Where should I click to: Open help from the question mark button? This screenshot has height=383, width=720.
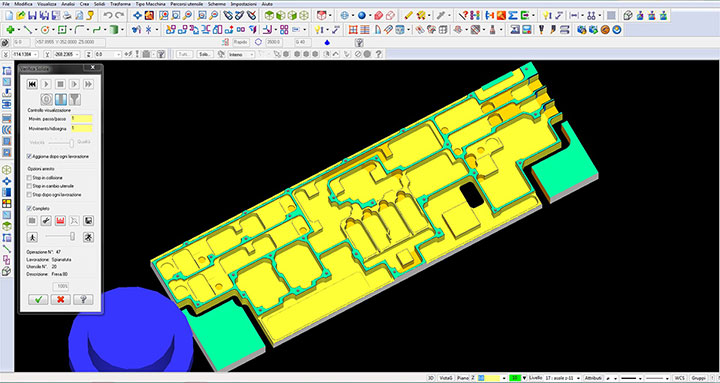[x=83, y=299]
